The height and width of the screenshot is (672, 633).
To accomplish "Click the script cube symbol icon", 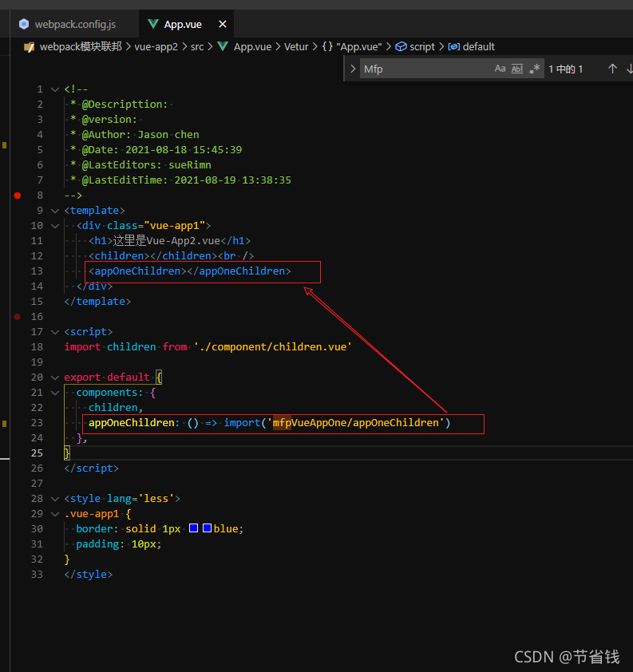I will 401,47.
